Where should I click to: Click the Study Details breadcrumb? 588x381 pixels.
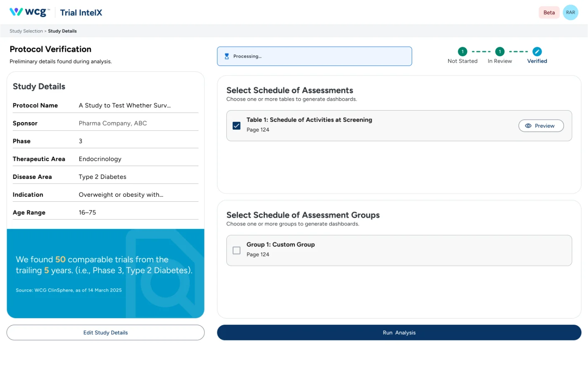(x=62, y=31)
